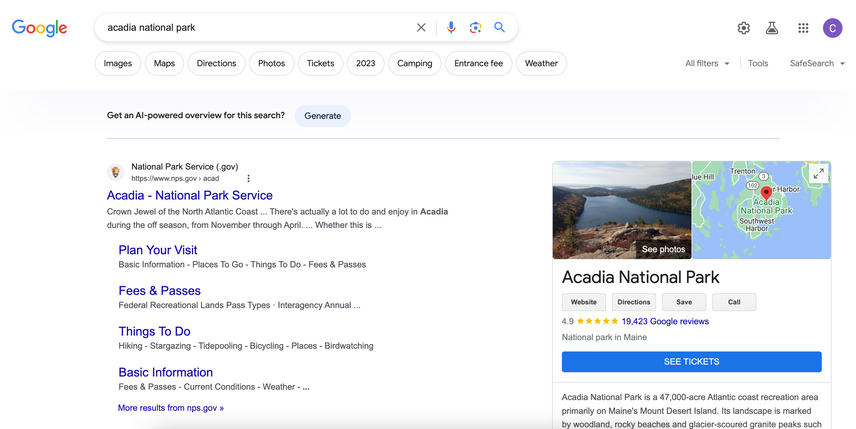This screenshot has width=856, height=429.
Task: Open the account avatar labeled C
Action: click(x=833, y=28)
